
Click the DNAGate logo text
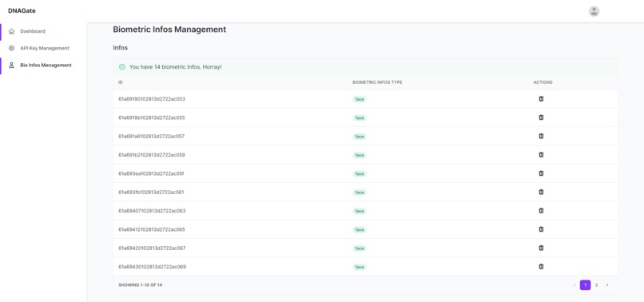22,11
